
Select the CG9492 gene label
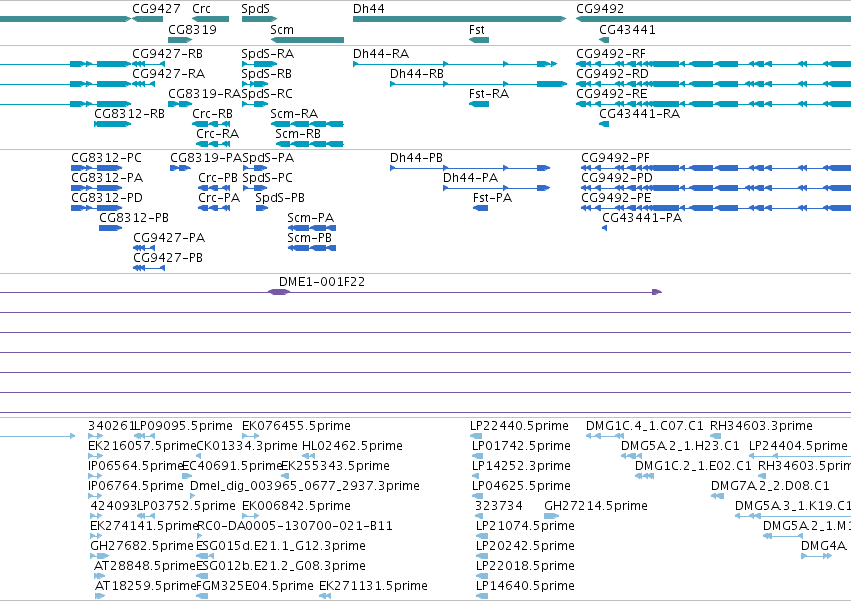[x=600, y=9]
